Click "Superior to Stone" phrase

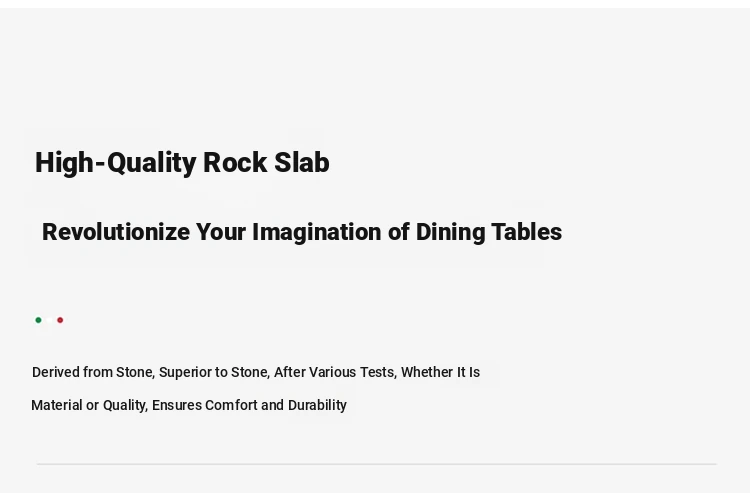215,372
